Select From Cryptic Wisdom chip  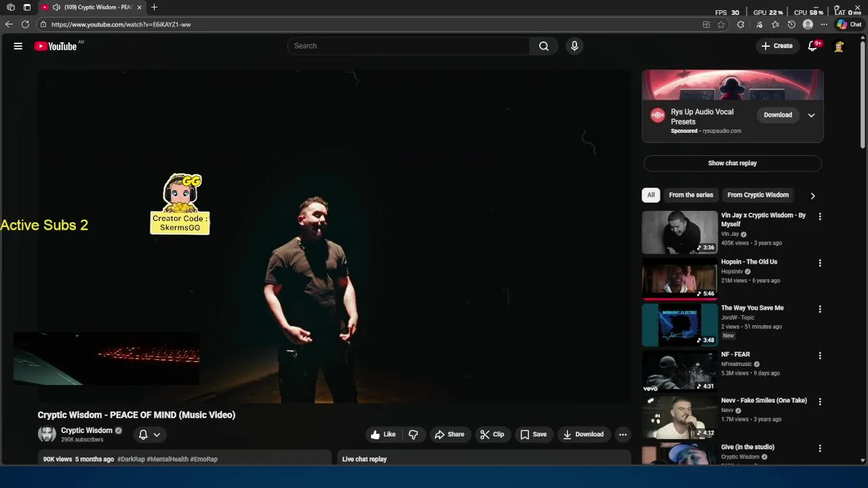click(x=758, y=195)
